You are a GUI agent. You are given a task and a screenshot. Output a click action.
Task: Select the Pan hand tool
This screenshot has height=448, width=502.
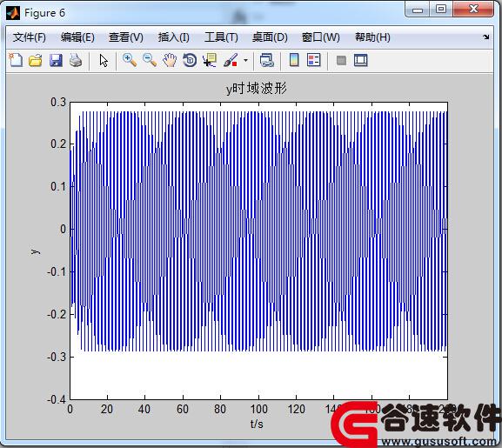click(170, 60)
